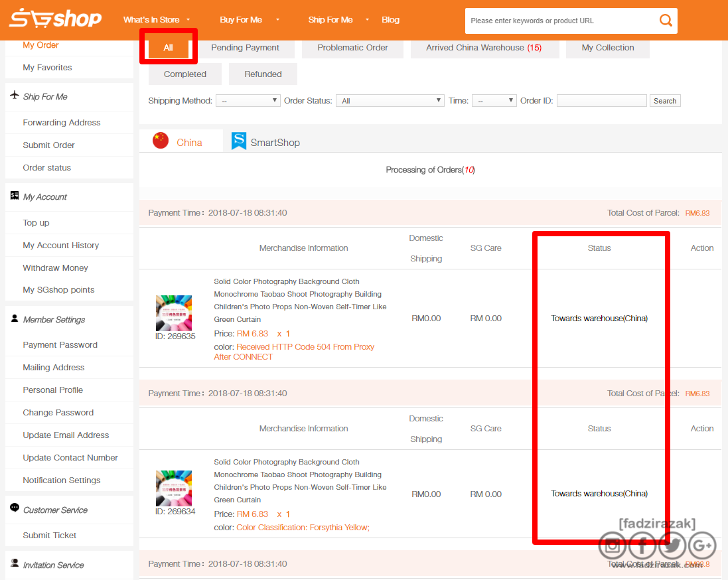Open Submit Ticket link
Screen dimensions: 728x580
point(50,535)
